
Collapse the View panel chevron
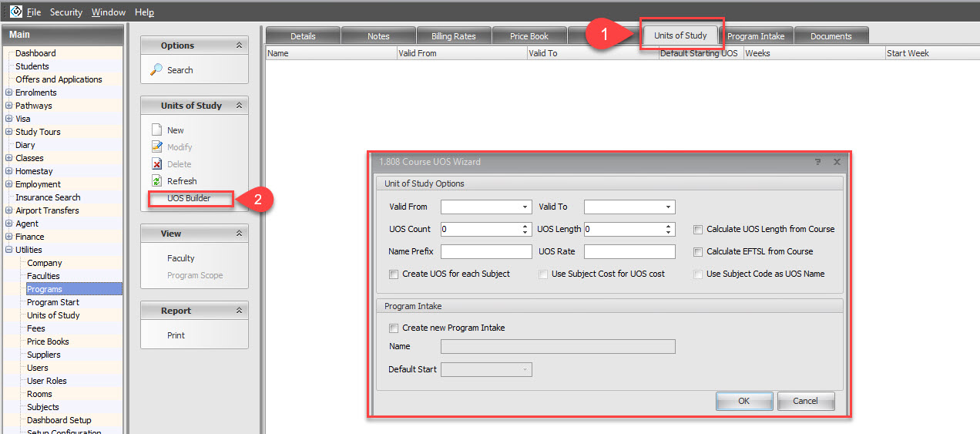[x=239, y=234]
